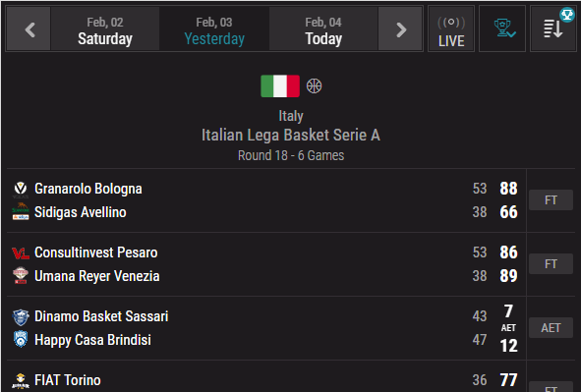Advance dates with right arrow

click(x=400, y=29)
